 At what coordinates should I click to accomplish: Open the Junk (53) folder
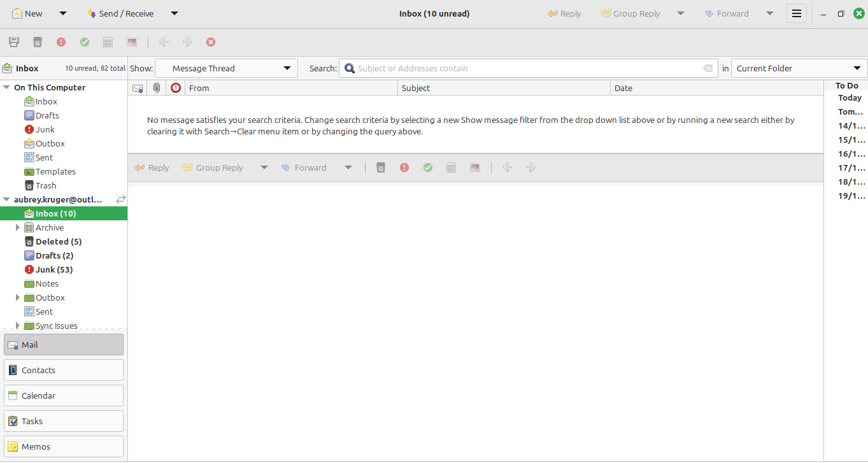pyautogui.click(x=54, y=269)
